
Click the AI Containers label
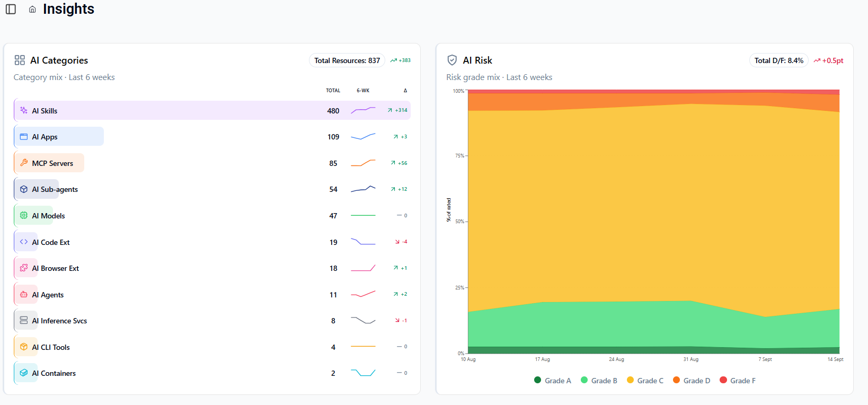point(54,373)
